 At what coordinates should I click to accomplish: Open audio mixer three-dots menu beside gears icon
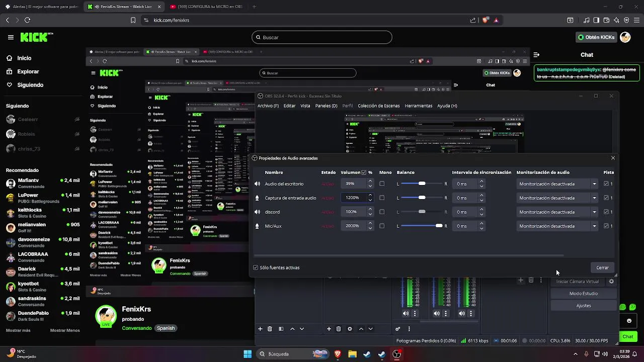pos(409,329)
